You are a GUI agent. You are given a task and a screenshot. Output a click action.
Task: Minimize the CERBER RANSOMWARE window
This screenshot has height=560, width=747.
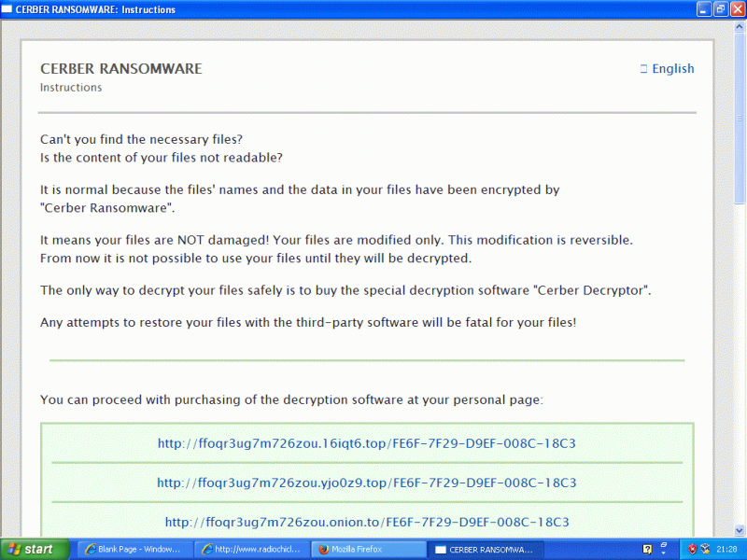point(704,9)
